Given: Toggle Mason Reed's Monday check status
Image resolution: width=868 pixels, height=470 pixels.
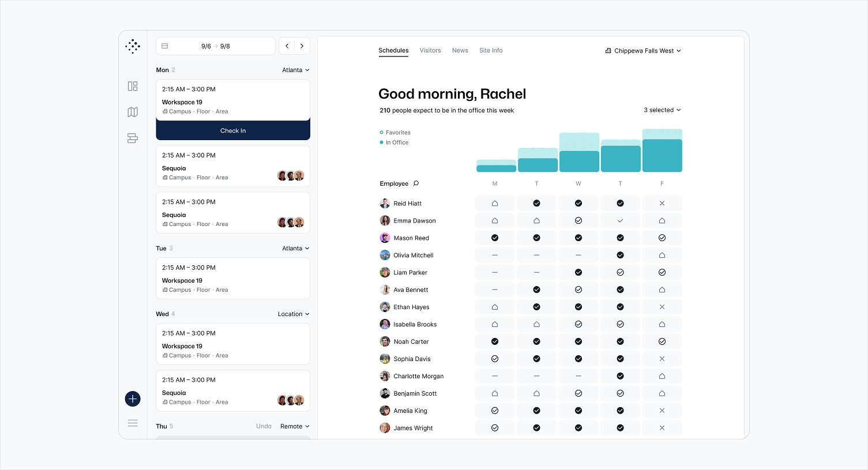Looking at the screenshot, I should (x=495, y=238).
